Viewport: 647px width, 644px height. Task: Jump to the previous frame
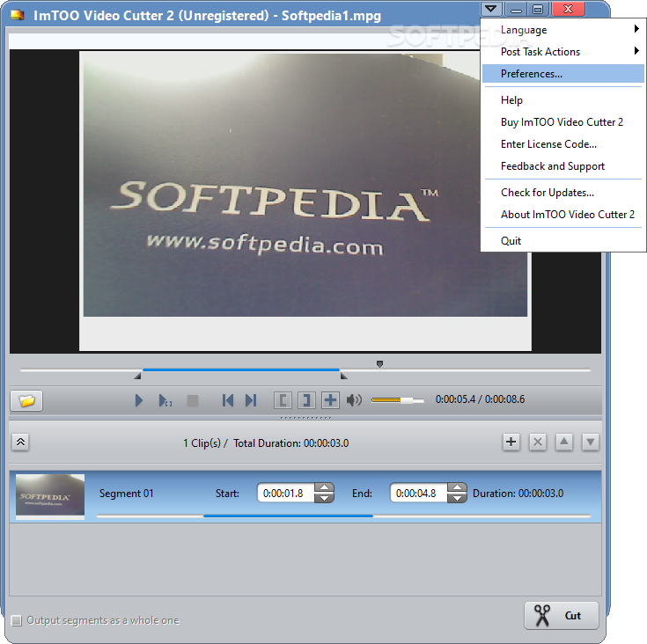(227, 400)
